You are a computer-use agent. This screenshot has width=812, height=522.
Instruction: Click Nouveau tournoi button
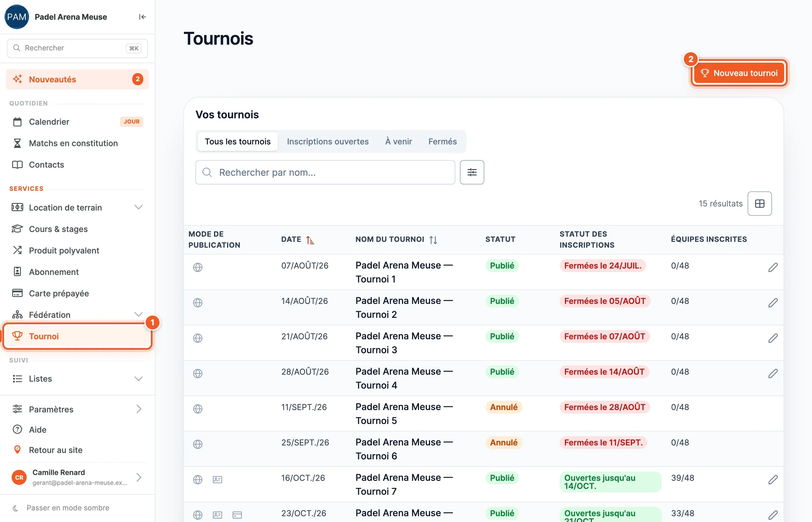click(x=739, y=73)
